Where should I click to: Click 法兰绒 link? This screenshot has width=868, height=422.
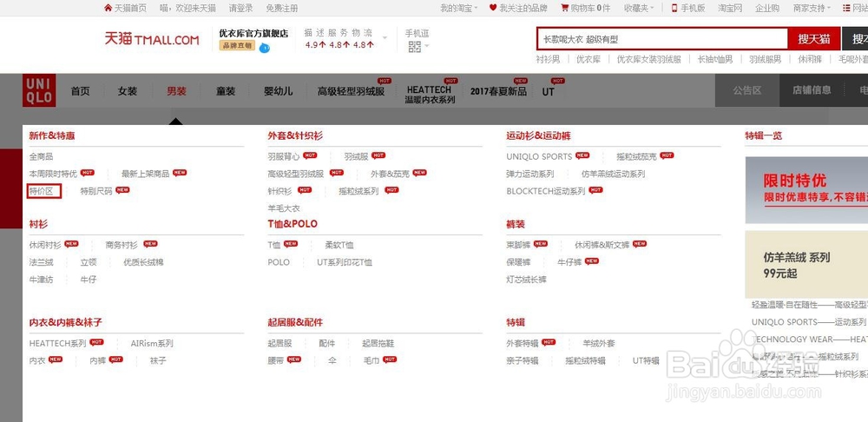point(42,262)
